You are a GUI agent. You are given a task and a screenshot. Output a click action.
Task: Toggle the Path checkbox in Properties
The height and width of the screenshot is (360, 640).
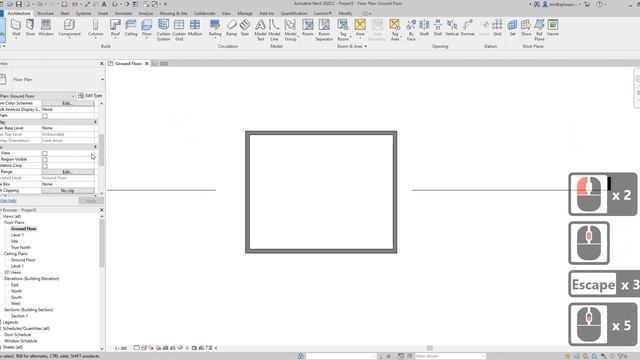pos(45,116)
